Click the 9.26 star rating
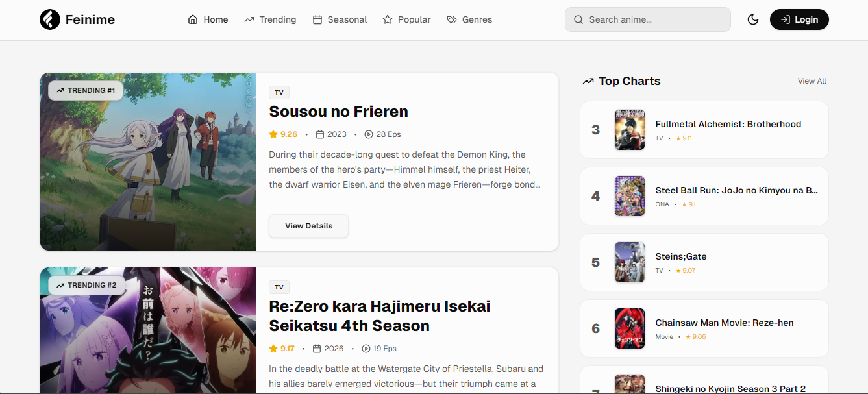 [283, 134]
